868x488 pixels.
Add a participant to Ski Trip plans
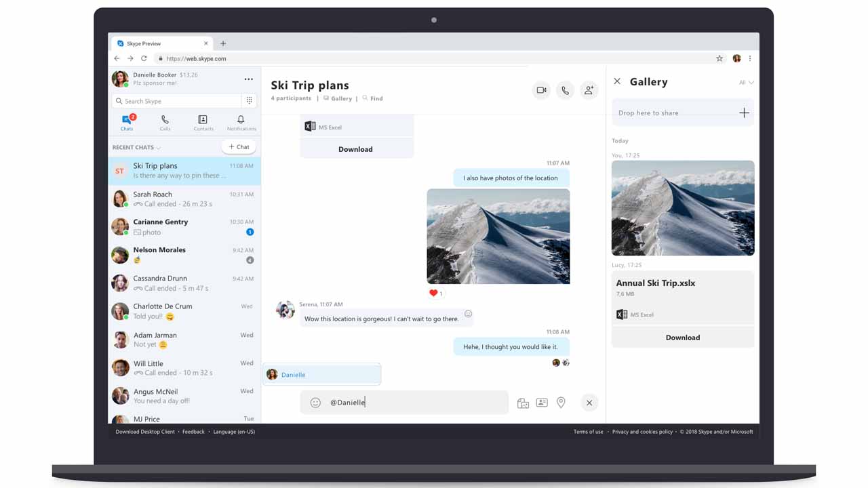click(x=589, y=89)
